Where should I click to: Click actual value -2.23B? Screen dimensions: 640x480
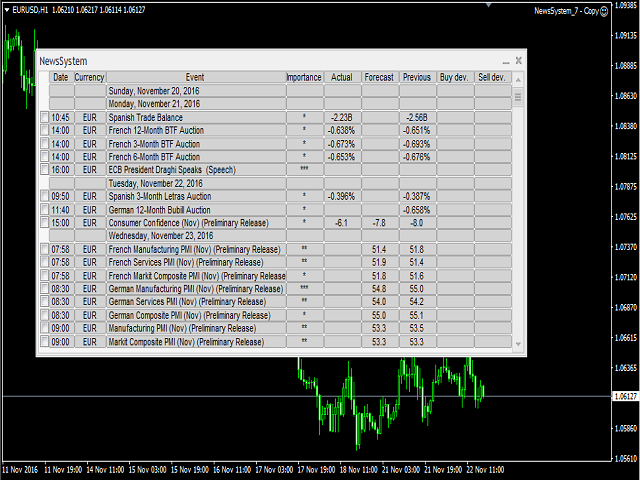[342, 118]
